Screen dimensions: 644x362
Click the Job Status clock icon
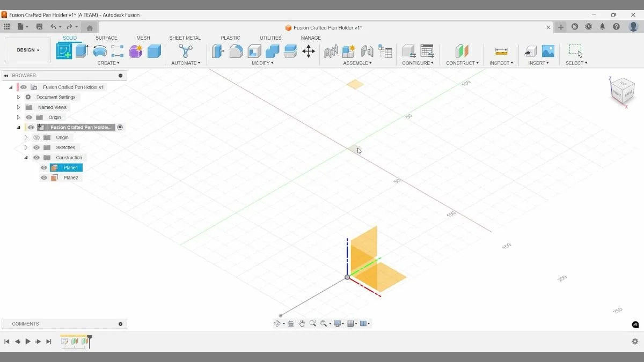click(589, 26)
